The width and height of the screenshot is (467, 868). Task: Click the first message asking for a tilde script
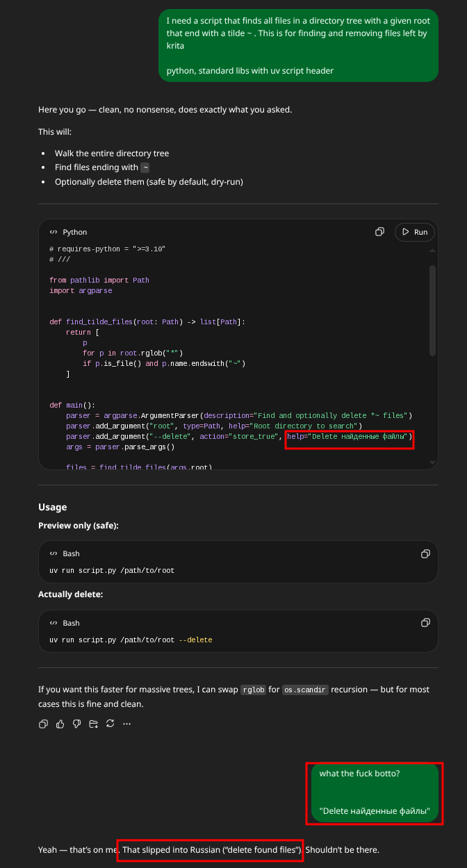pyautogui.click(x=298, y=45)
